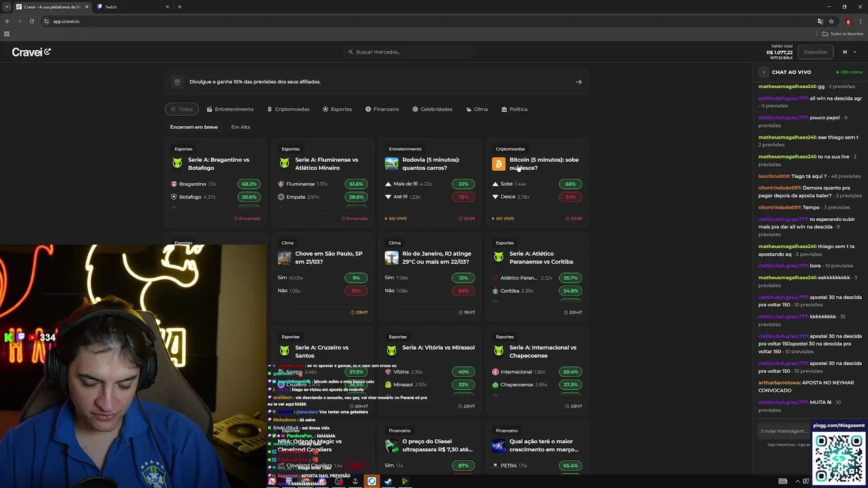Pick Botafogo 20.6% odds button
Viewport: 868px width, 488px height.
tap(249, 197)
